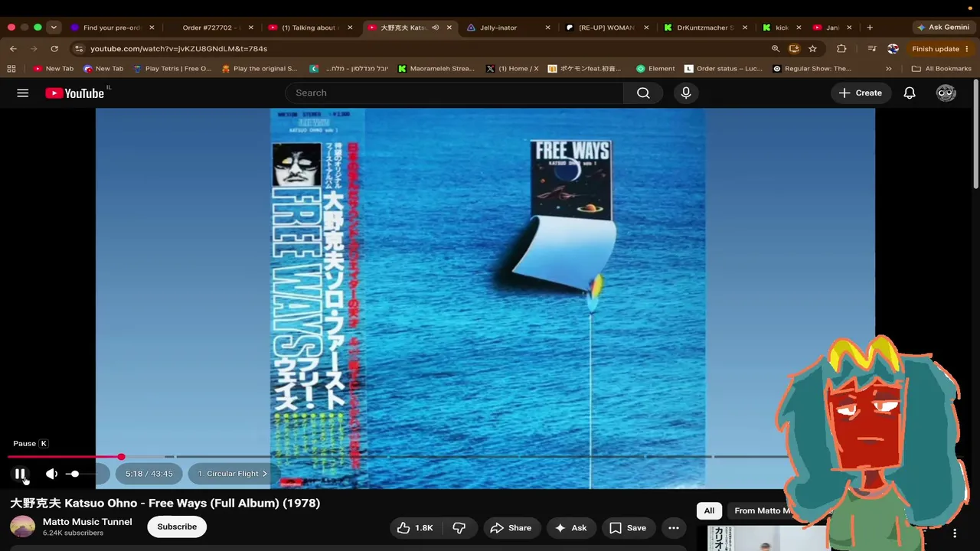The width and height of the screenshot is (980, 551).
Task: Open the Play the original S... bookmark
Action: point(260,68)
